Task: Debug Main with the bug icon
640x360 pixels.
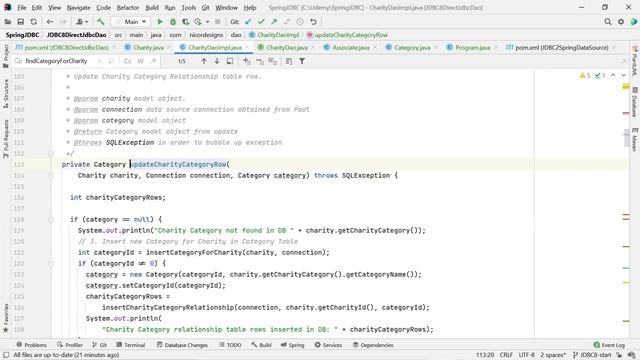Action: point(173,22)
